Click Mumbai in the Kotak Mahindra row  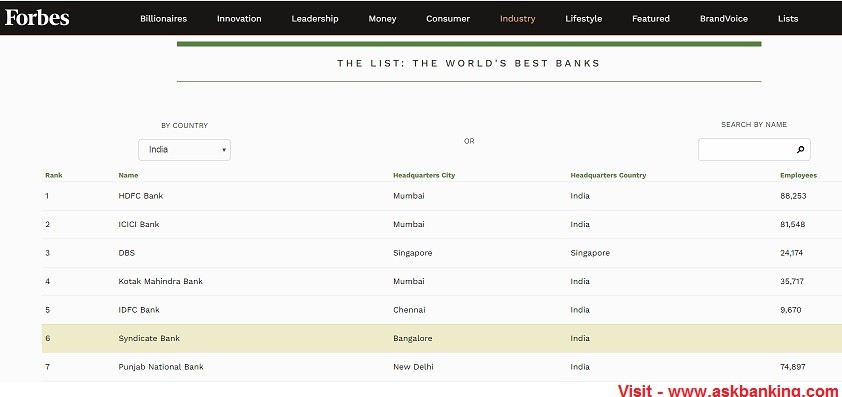[409, 281]
